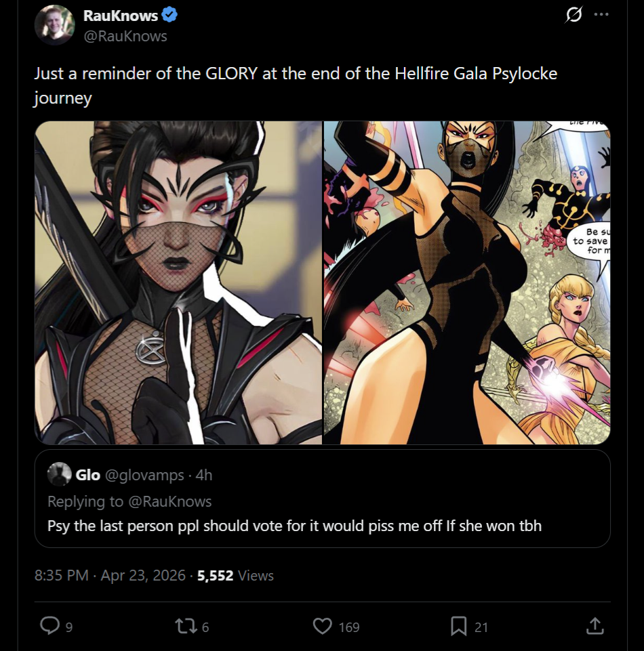Screen dimensions: 644x651
Task: Click the RauKnows display name
Action: (121, 16)
